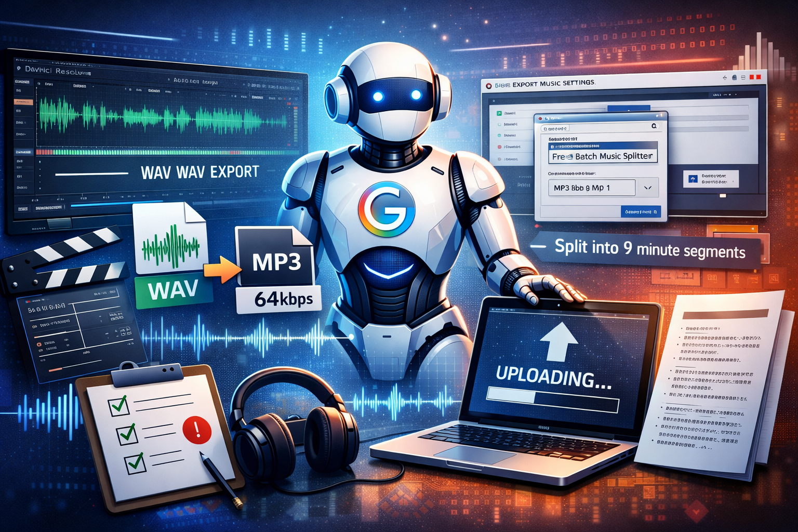The width and height of the screenshot is (798, 532).
Task: Toggle the first checkbox on the clipboard
Action: [x=118, y=405]
